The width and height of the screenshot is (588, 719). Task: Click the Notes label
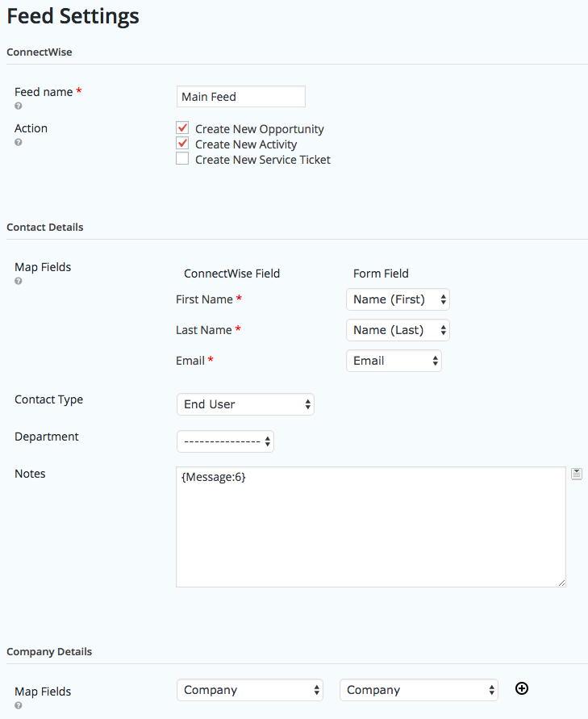[31, 474]
